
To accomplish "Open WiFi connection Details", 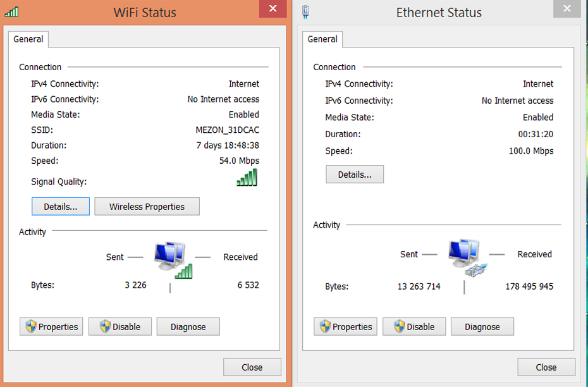I will tap(61, 207).
